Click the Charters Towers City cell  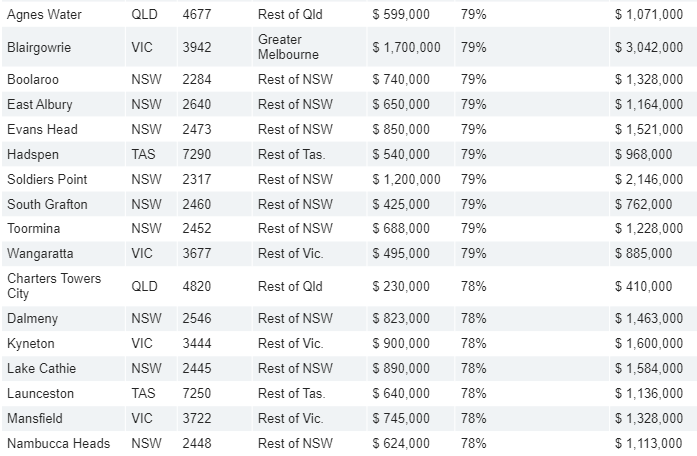(x=64, y=286)
